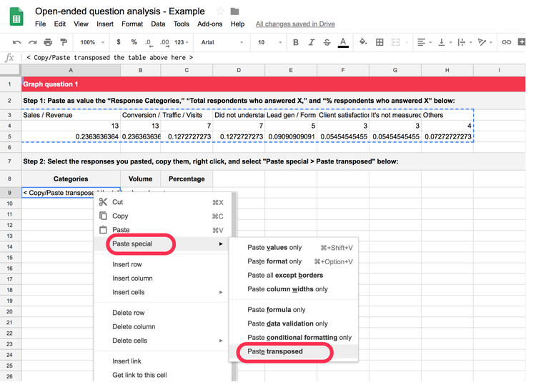Choose Get link to this cell

(161, 375)
